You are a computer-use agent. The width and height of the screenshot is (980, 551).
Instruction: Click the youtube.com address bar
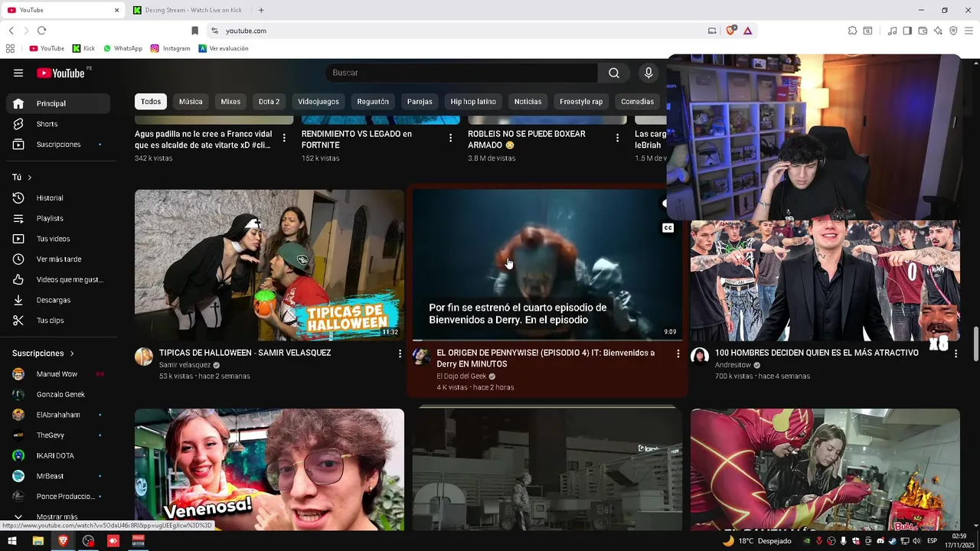tap(459, 31)
